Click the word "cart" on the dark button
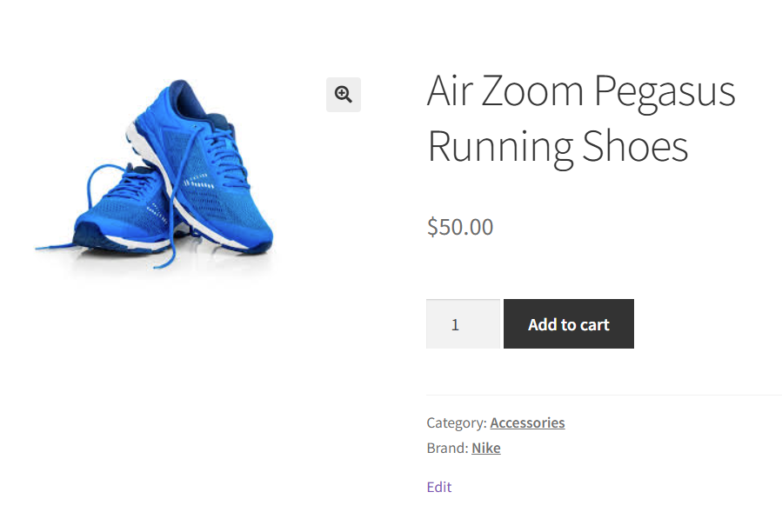 pos(595,324)
